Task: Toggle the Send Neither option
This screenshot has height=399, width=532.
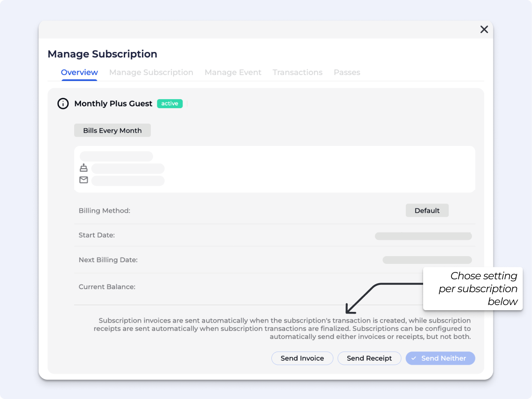Action: click(x=440, y=358)
